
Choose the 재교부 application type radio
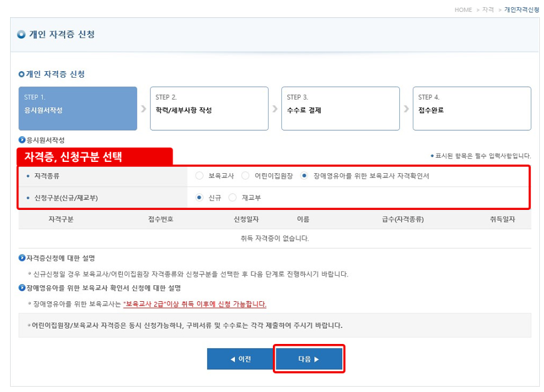pos(233,197)
